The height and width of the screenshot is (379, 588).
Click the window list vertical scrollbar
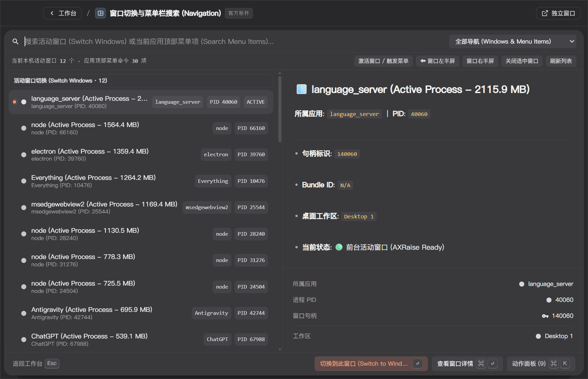[x=280, y=109]
